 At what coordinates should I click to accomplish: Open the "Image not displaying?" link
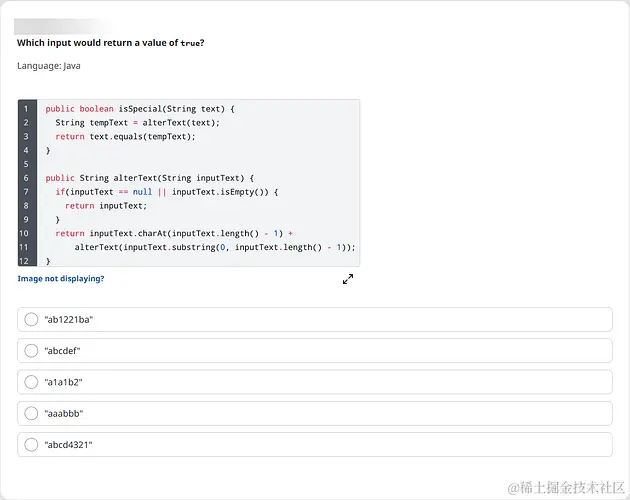tap(61, 279)
